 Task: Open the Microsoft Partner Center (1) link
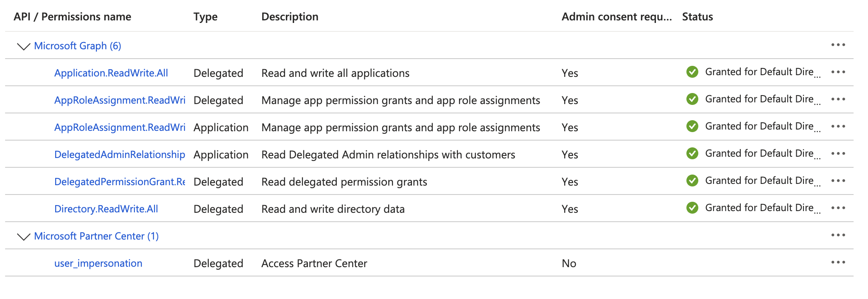tap(96, 236)
